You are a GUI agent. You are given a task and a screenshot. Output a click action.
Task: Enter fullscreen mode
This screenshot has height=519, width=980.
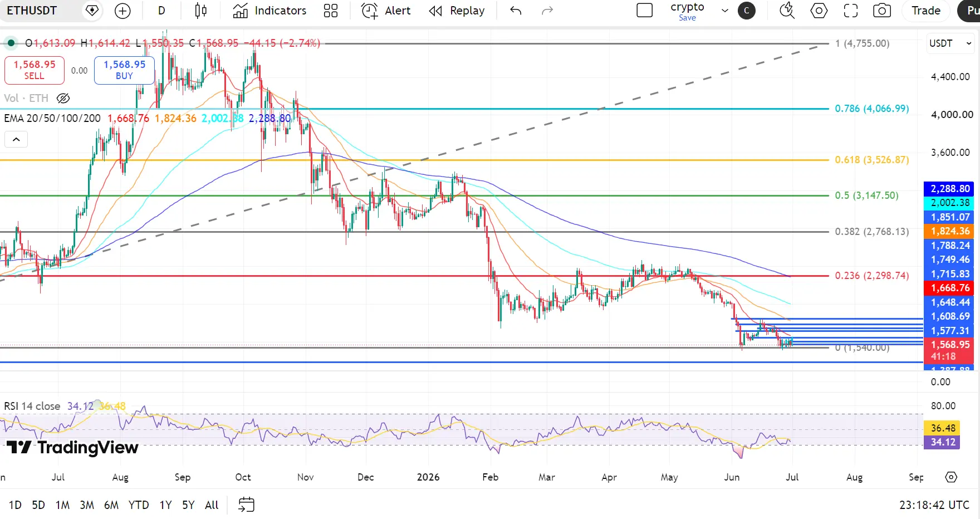(x=851, y=11)
